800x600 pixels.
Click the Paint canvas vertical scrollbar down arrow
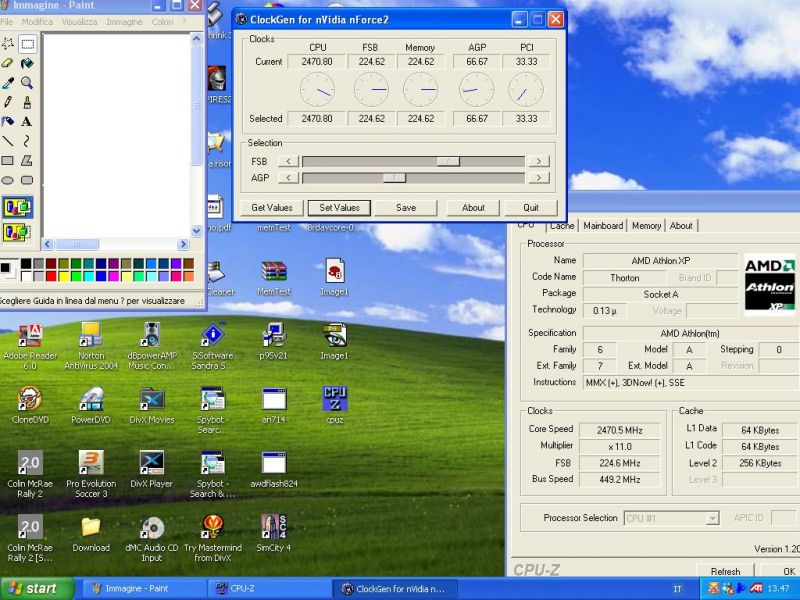coord(196,231)
